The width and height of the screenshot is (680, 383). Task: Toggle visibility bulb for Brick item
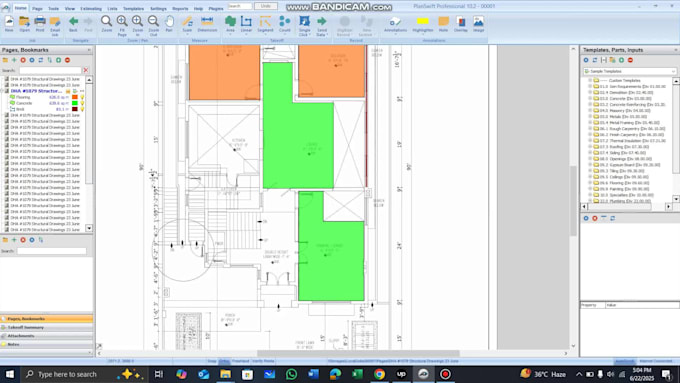[82, 109]
